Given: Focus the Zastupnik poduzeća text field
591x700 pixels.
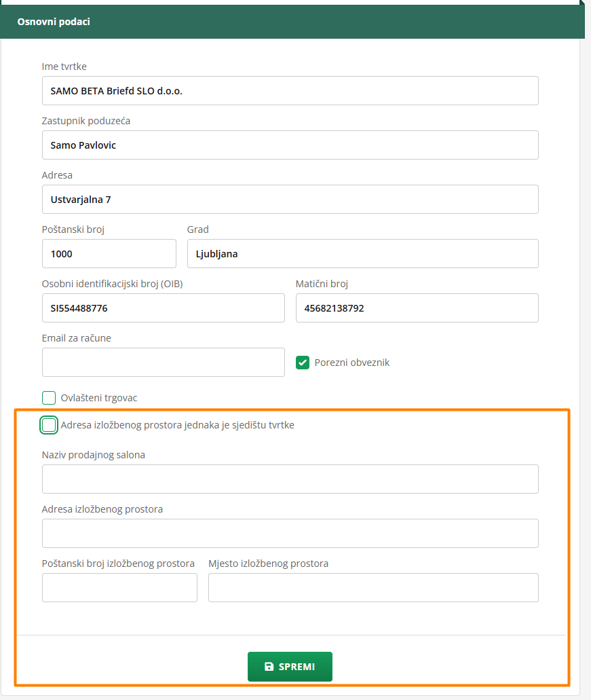Looking at the screenshot, I should [x=290, y=145].
